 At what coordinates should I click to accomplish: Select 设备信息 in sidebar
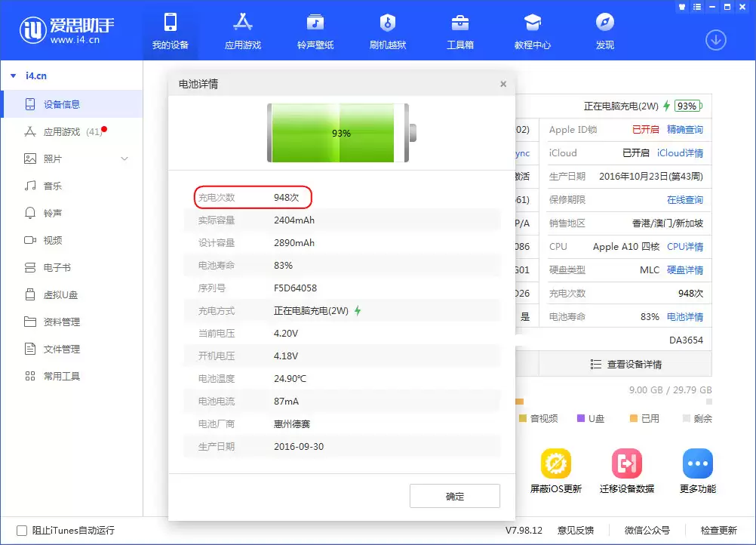72,104
